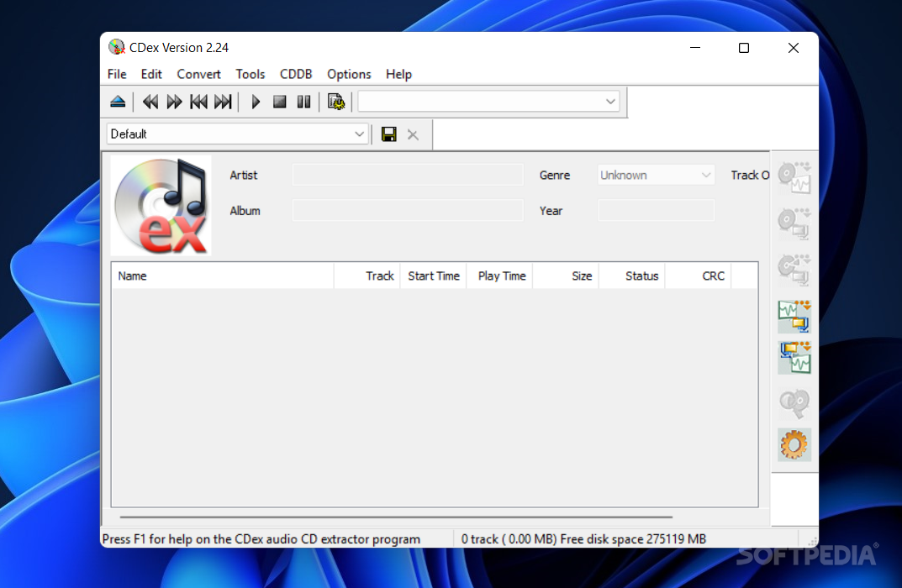Screen dimensions: 902x588
Task: Click the horizontal scrollbar under track list
Action: 396,517
